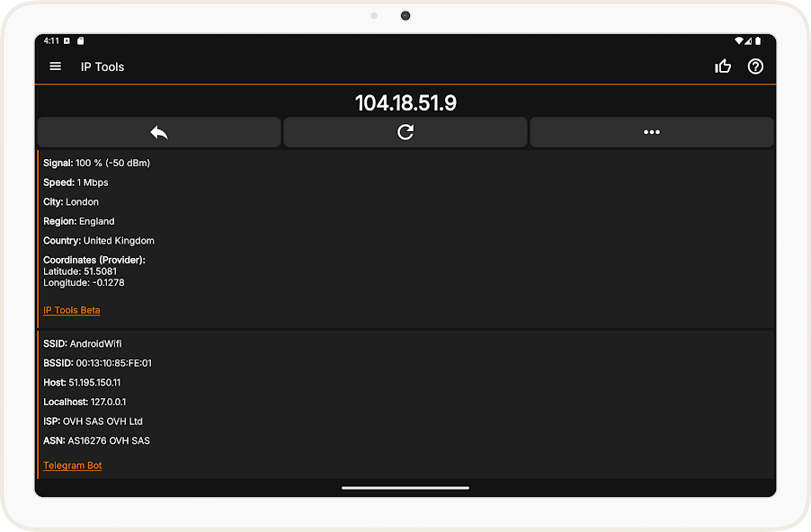Refresh the IP information
This screenshot has width=811, height=532.
point(405,132)
